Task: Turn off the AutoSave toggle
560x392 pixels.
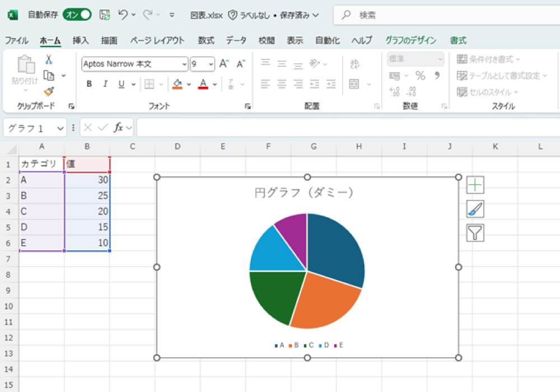Action: (77, 15)
